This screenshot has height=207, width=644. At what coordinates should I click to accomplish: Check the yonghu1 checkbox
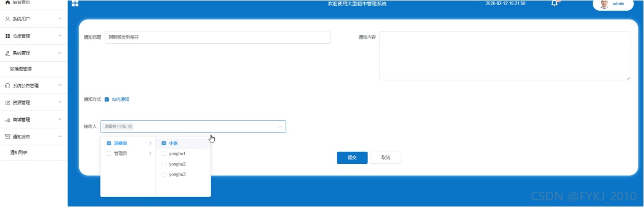[x=164, y=153]
